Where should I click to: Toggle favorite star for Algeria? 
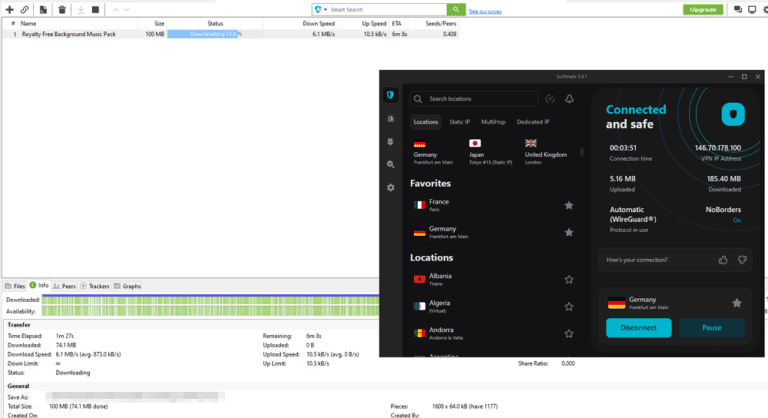click(x=569, y=306)
